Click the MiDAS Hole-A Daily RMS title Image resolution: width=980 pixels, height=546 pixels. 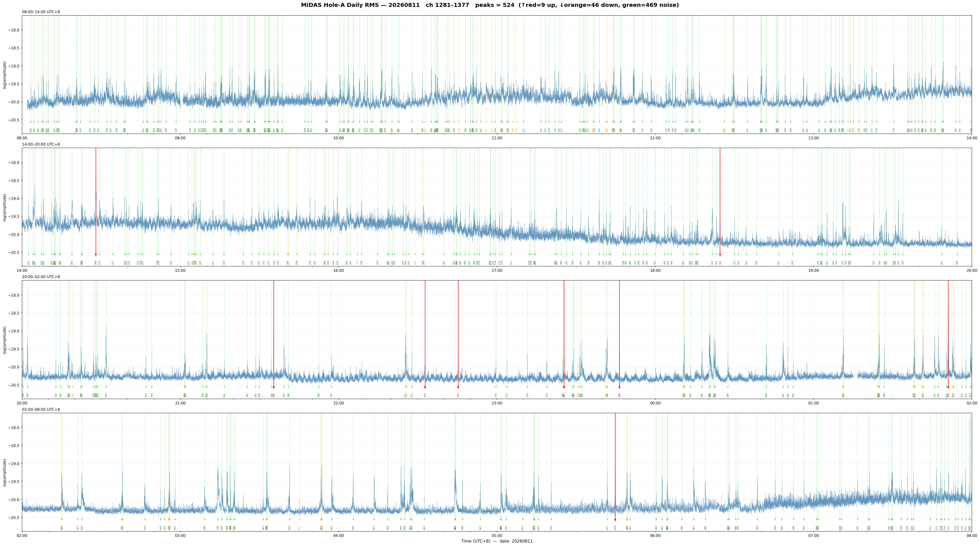[x=490, y=5]
